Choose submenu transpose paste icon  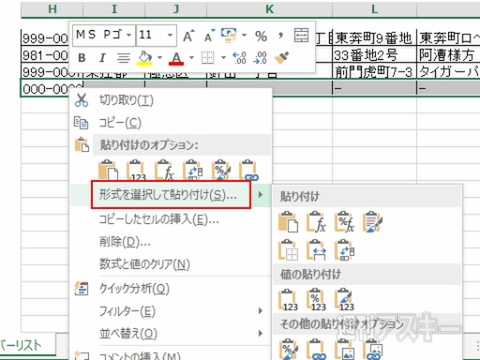click(344, 250)
